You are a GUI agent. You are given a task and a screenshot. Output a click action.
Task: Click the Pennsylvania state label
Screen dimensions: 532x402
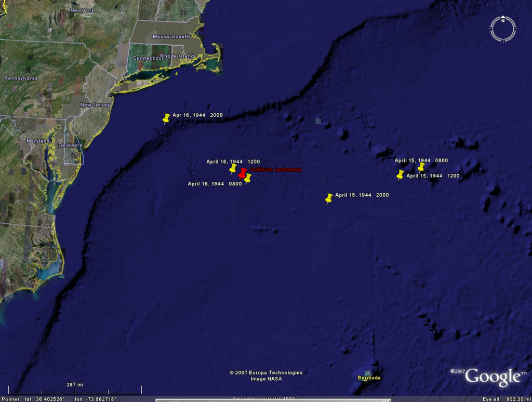(21, 78)
